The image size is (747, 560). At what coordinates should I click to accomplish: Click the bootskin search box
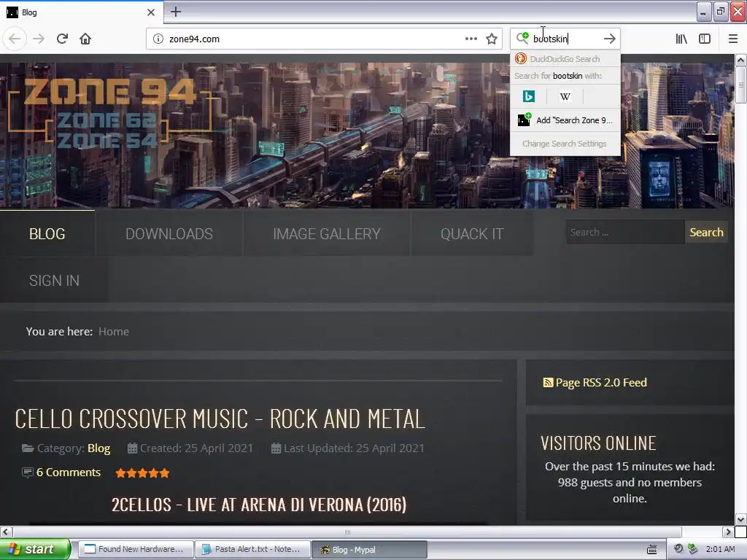565,39
